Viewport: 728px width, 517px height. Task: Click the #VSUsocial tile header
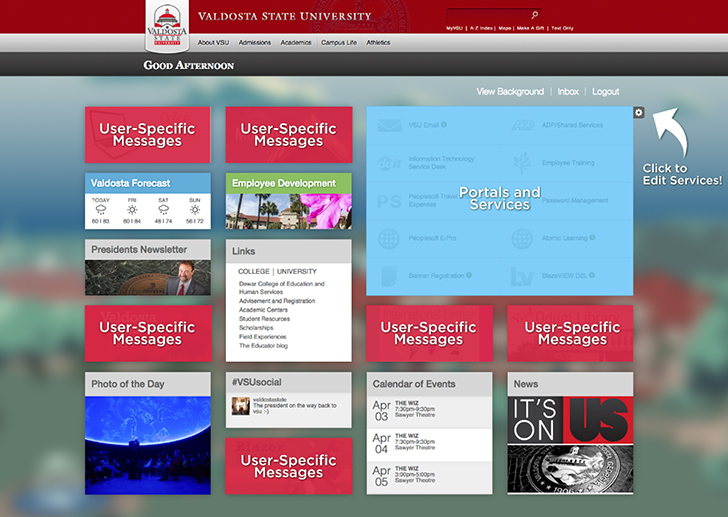point(289,382)
